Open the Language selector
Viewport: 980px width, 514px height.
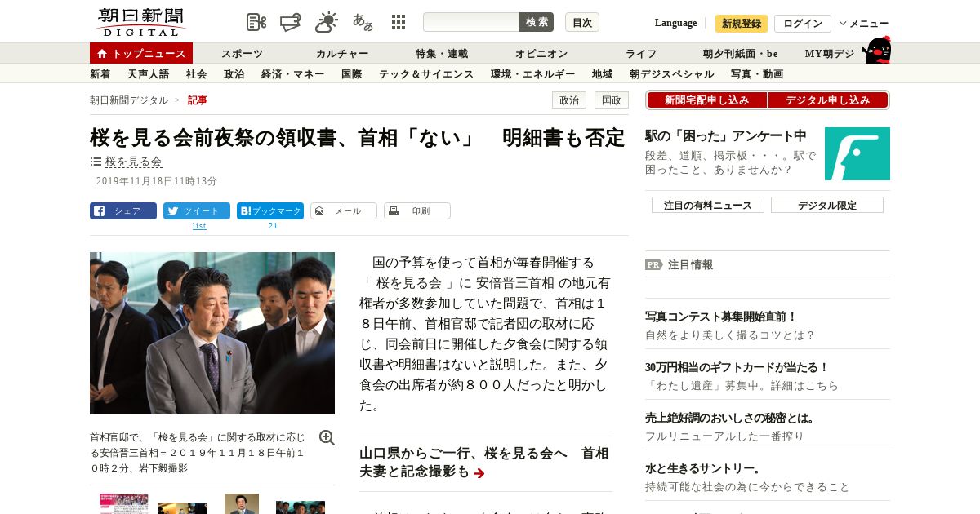676,23
